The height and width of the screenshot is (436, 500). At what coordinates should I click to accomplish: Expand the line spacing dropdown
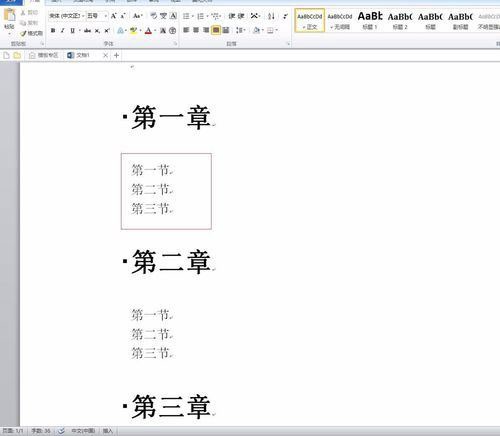pos(241,30)
